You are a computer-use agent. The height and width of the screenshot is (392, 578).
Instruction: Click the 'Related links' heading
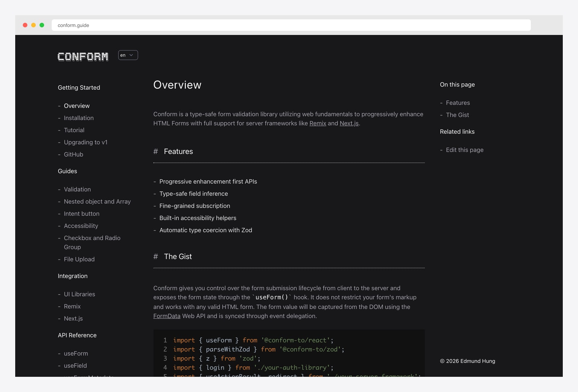click(x=457, y=131)
